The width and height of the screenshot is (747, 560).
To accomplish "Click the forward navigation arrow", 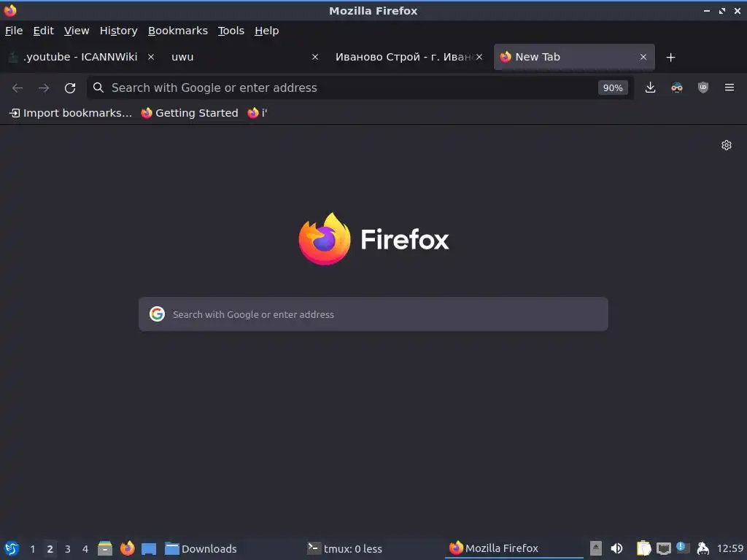I will click(44, 87).
